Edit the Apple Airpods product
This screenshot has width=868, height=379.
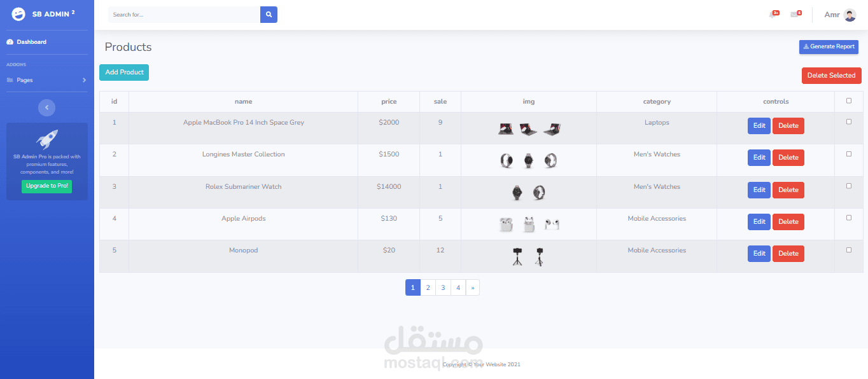pyautogui.click(x=759, y=222)
